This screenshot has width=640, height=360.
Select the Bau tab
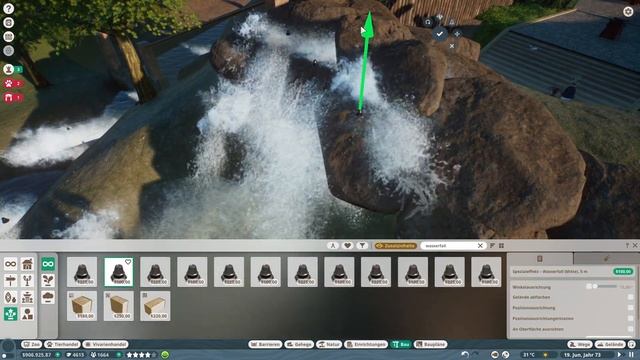pyautogui.click(x=401, y=344)
